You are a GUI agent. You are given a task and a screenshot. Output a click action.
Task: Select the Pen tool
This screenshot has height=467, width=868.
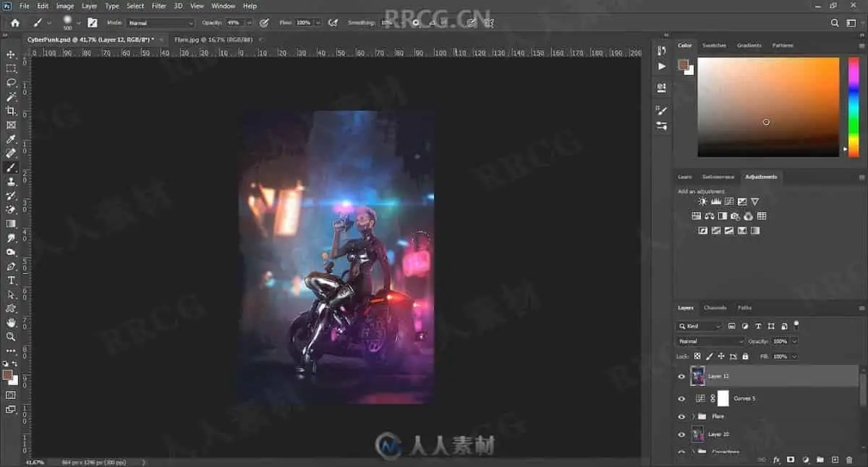(11, 266)
